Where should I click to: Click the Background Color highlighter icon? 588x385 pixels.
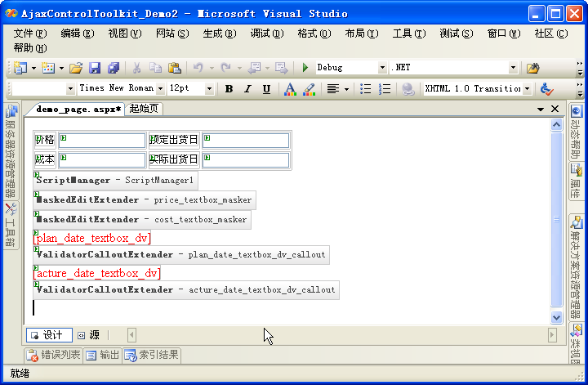tap(309, 89)
